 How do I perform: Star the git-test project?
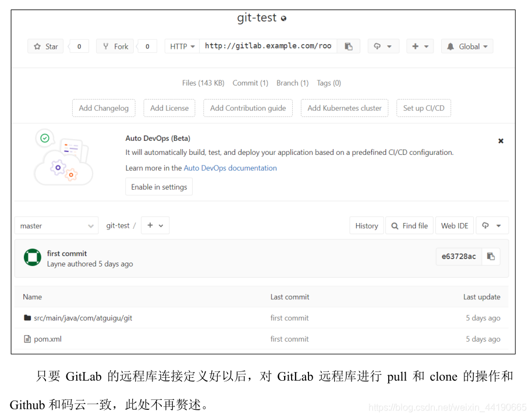pyautogui.click(x=45, y=47)
